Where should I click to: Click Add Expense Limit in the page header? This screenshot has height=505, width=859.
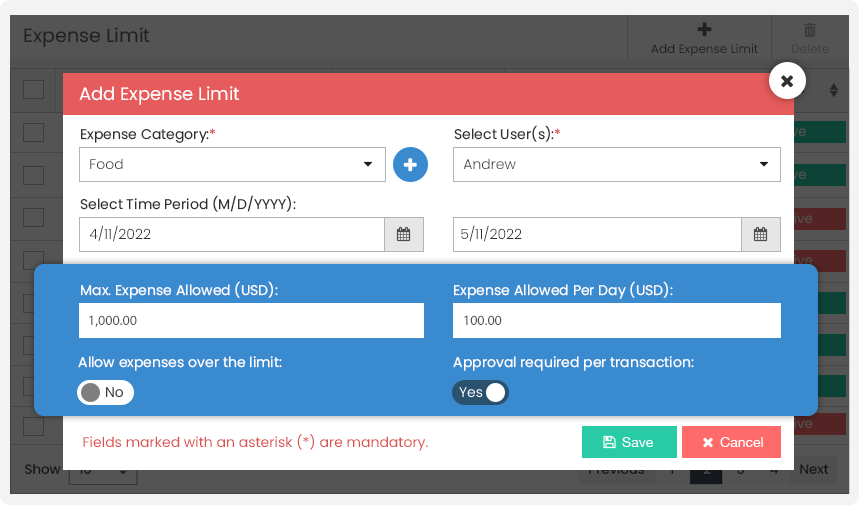click(x=704, y=38)
